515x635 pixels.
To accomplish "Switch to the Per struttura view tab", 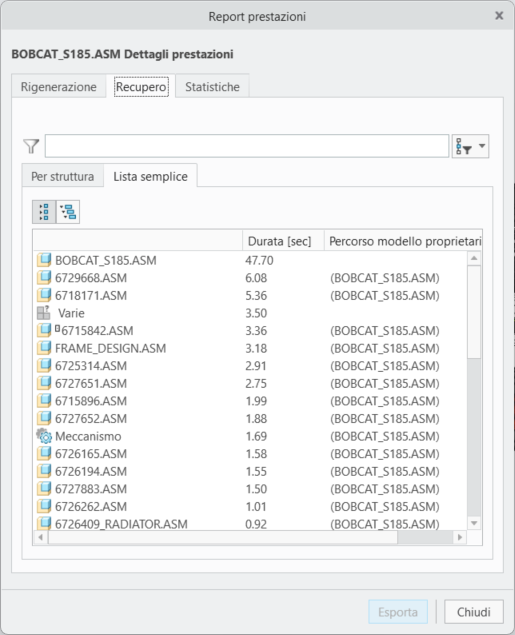I will point(62,177).
